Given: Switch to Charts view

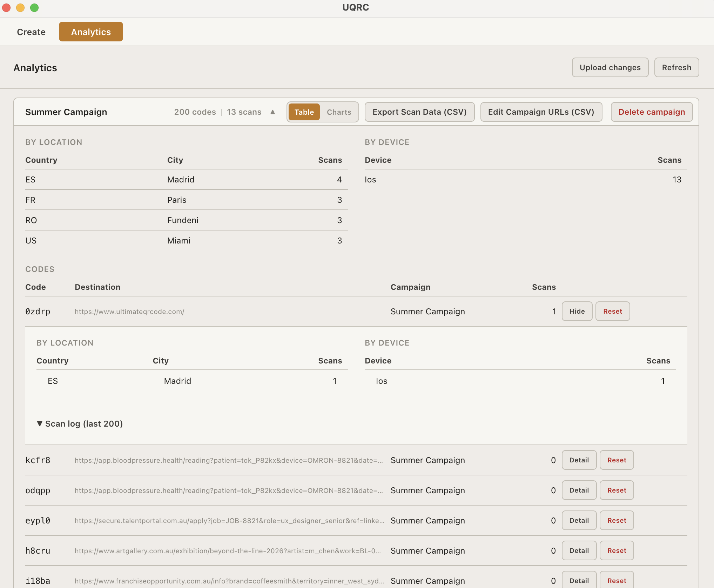Looking at the screenshot, I should click(x=339, y=112).
